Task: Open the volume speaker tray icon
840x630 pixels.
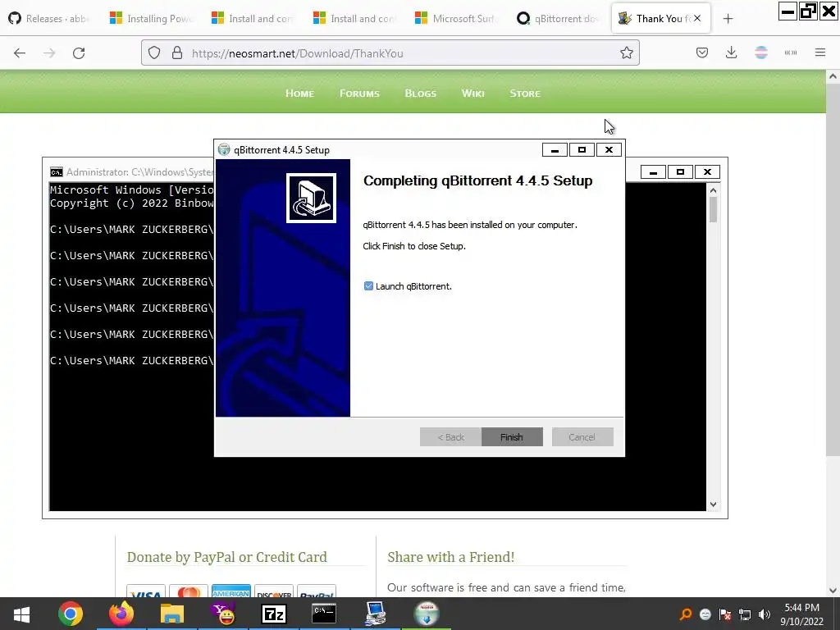Action: tap(765, 614)
